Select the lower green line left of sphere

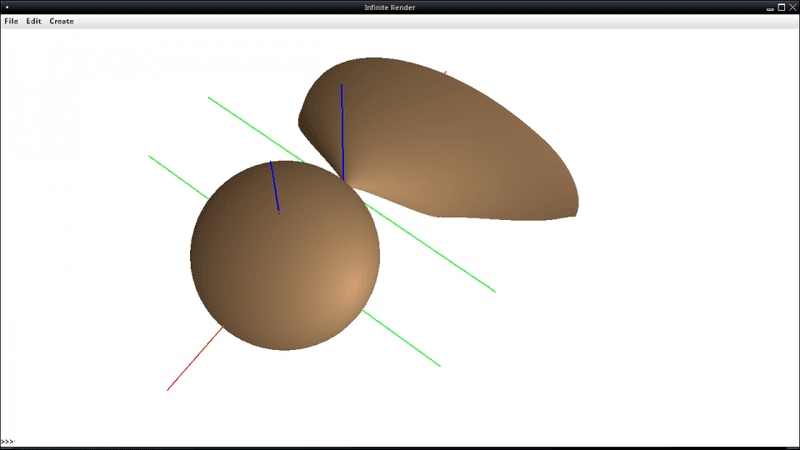[177, 176]
